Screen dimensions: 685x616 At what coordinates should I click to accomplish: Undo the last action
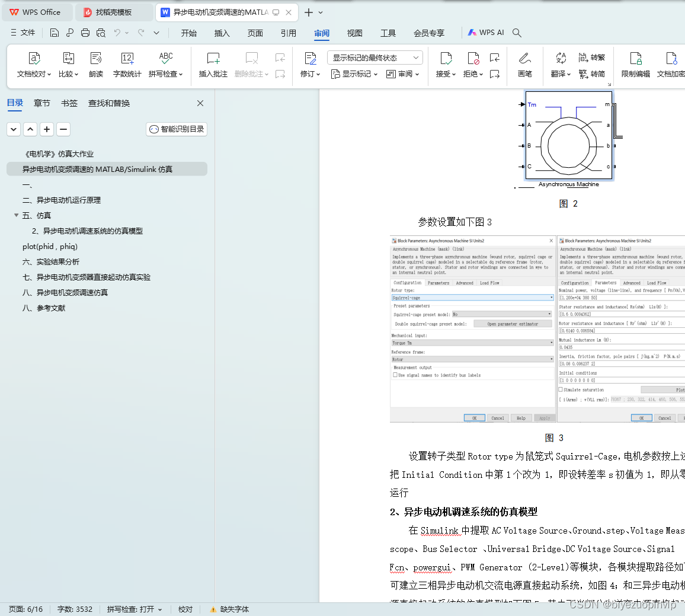117,33
